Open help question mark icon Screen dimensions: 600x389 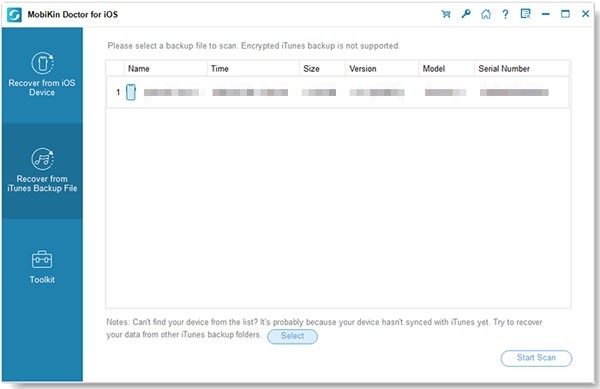coord(505,14)
